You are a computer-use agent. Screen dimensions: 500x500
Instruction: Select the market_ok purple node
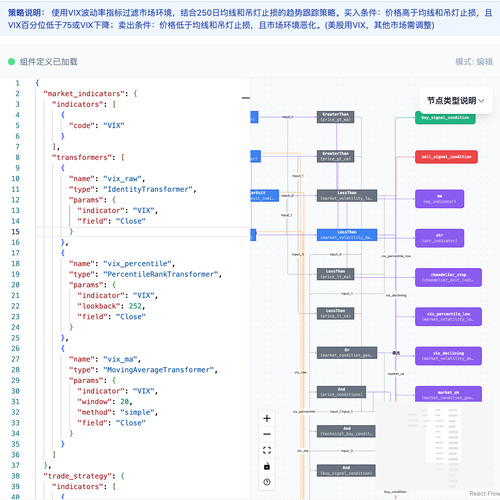pyautogui.click(x=448, y=394)
